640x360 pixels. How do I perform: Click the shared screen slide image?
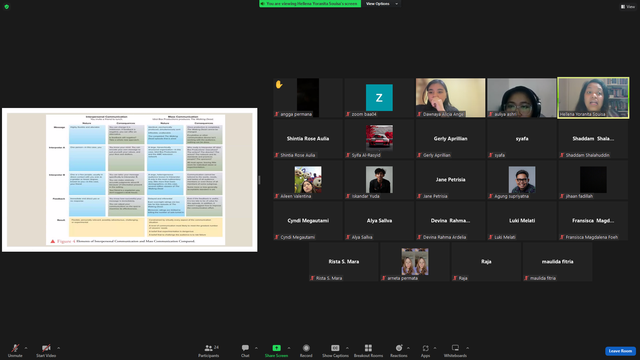point(130,180)
